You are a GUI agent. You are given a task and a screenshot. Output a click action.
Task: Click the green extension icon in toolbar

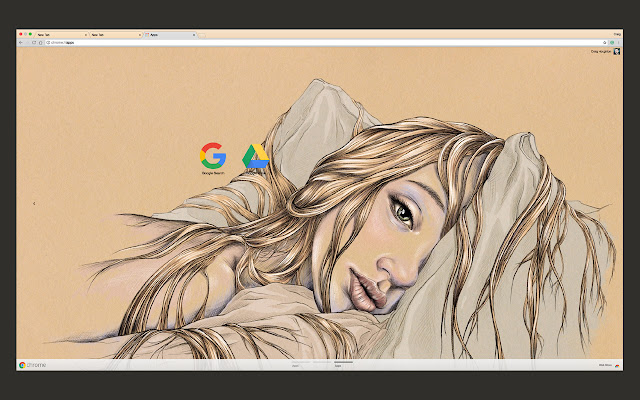pos(612,42)
